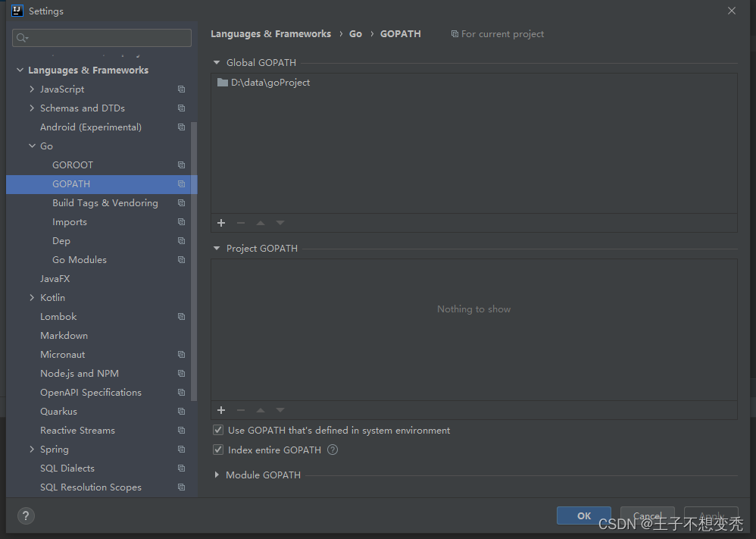
Task: Click the OK button
Action: [x=584, y=515]
